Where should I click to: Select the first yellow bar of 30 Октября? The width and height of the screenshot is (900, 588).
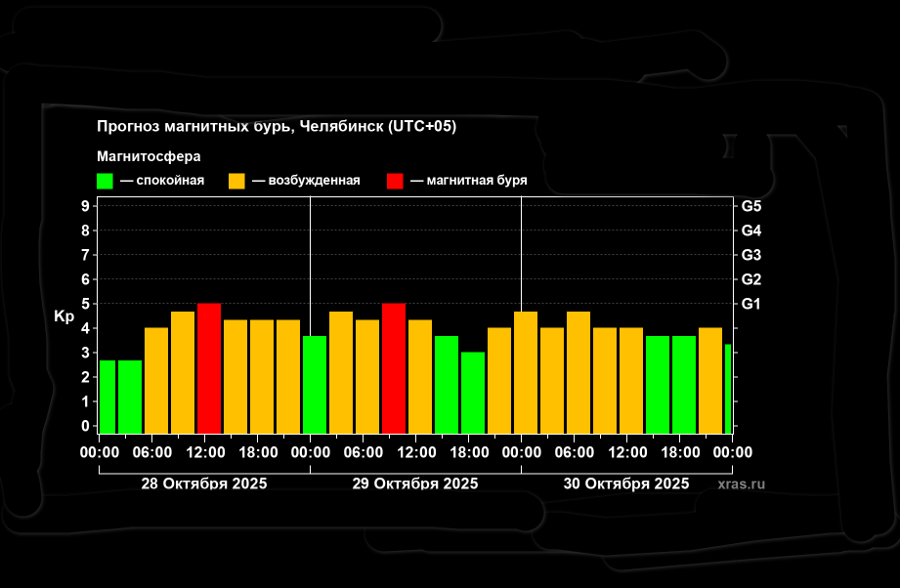526,372
